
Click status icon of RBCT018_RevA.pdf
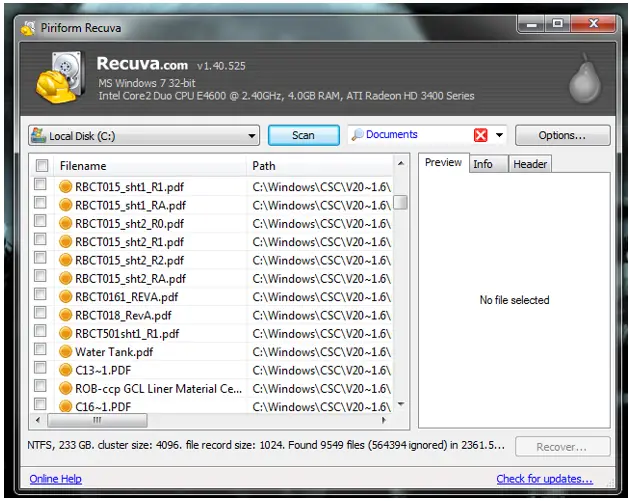[65, 315]
